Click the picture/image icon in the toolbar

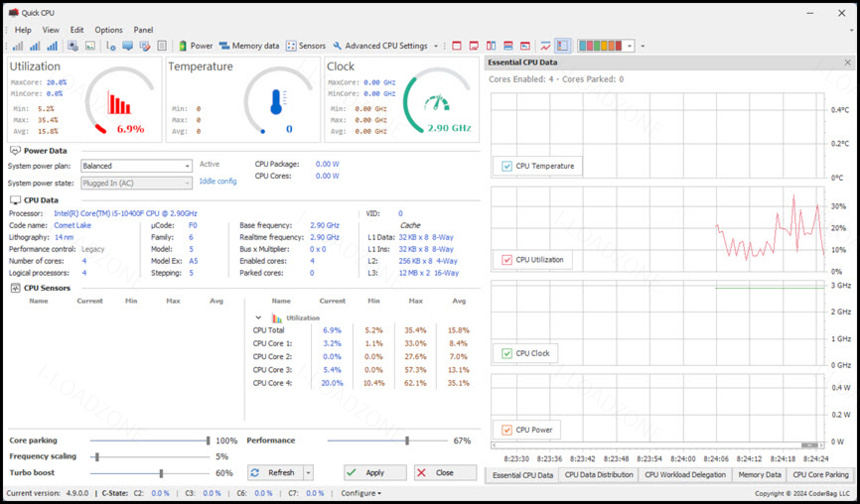(x=90, y=46)
